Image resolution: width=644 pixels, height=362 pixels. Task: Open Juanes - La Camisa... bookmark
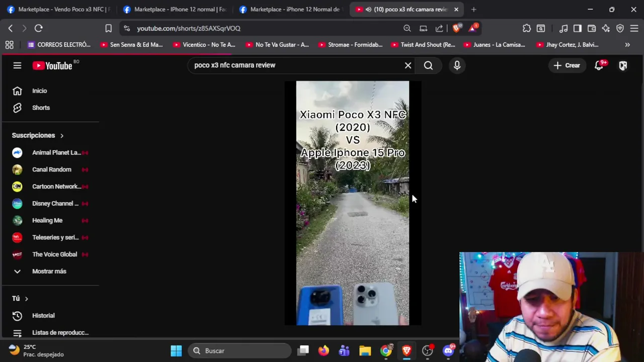[x=494, y=45]
